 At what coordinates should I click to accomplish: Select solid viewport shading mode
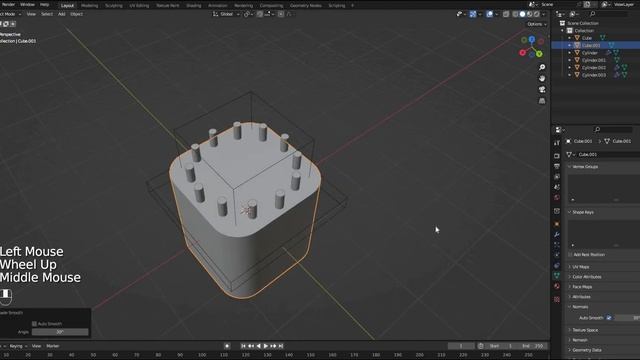pyautogui.click(x=522, y=14)
